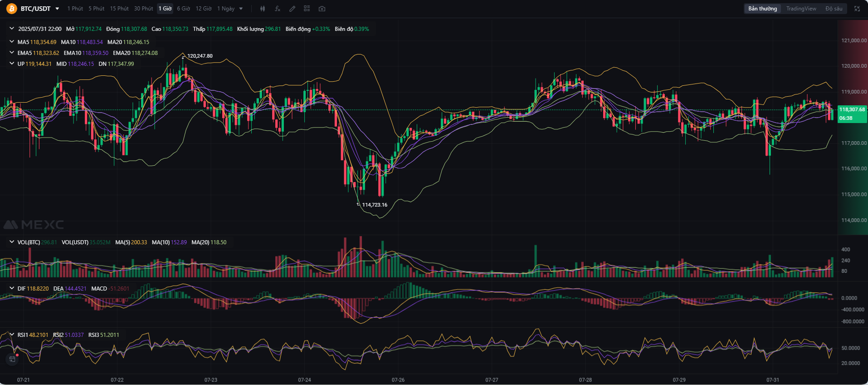Open the dropdown arrow after 1 Ngày
The width and height of the screenshot is (868, 385).
point(241,9)
